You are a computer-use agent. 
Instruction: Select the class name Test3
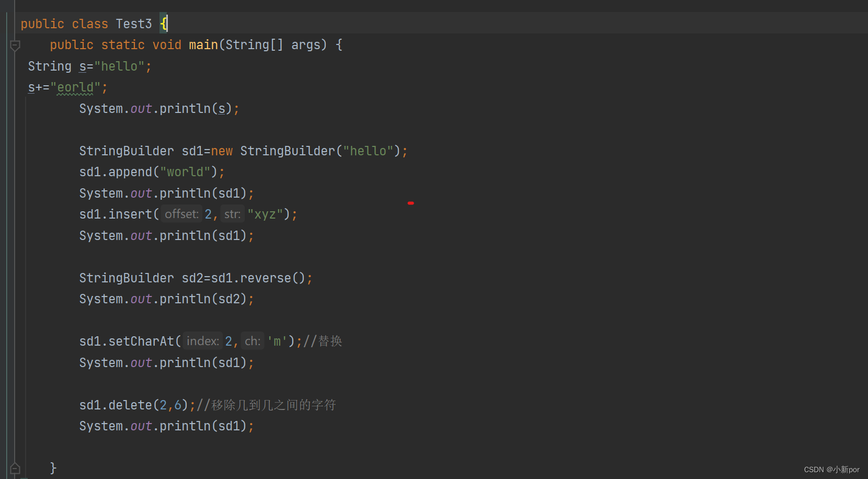(x=134, y=23)
